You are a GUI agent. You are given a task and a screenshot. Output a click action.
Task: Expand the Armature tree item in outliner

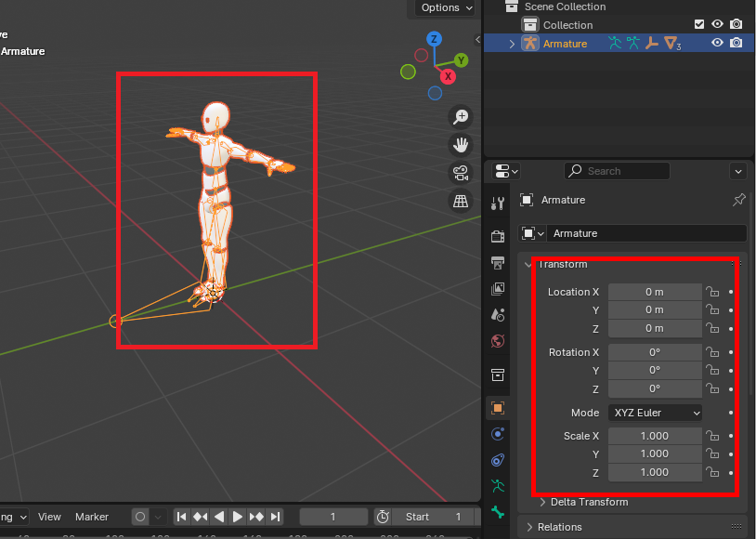(512, 44)
